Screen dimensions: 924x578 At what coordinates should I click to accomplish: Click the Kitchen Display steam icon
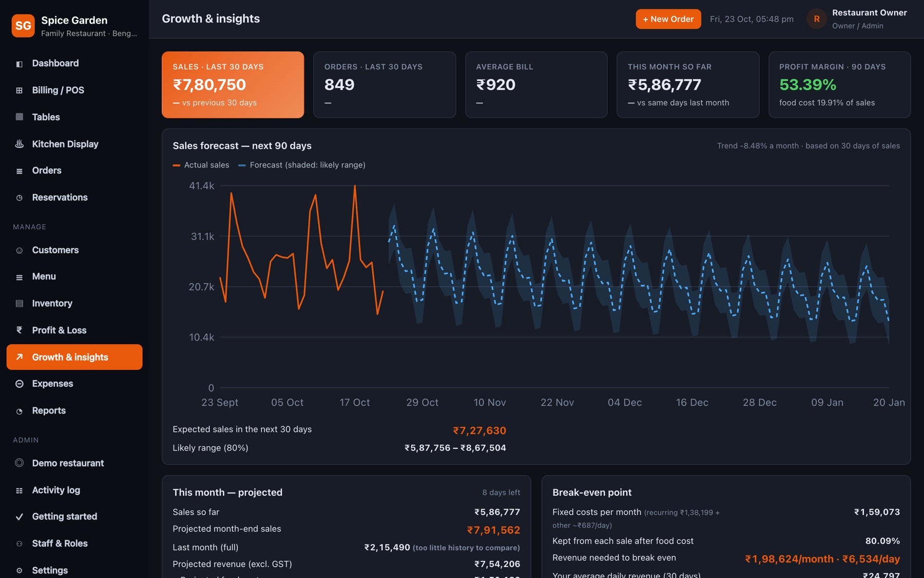(x=20, y=144)
